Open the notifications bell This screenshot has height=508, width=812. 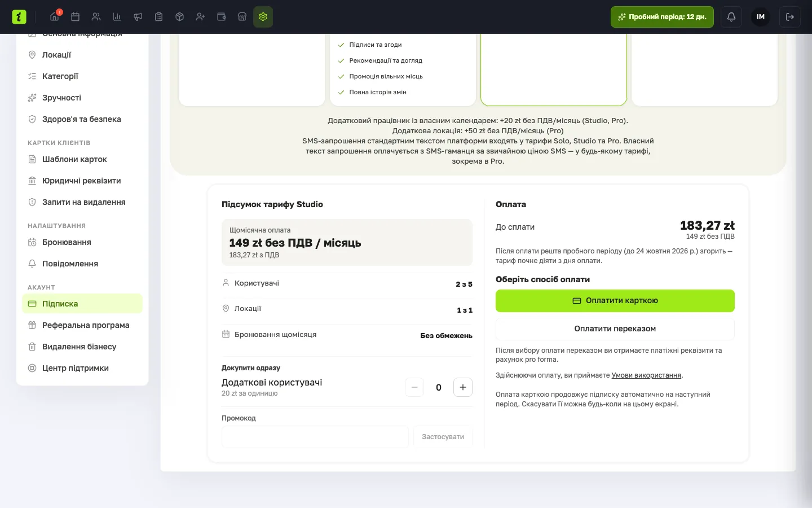[x=731, y=17]
